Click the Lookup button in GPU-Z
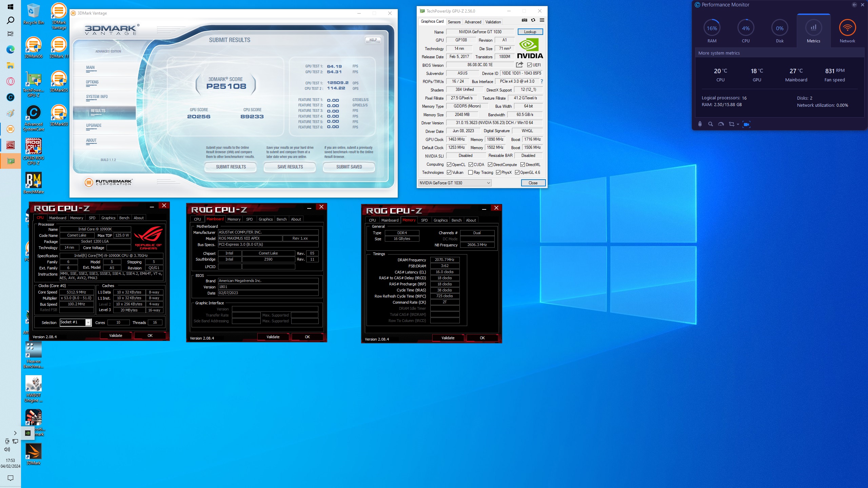 (x=530, y=32)
